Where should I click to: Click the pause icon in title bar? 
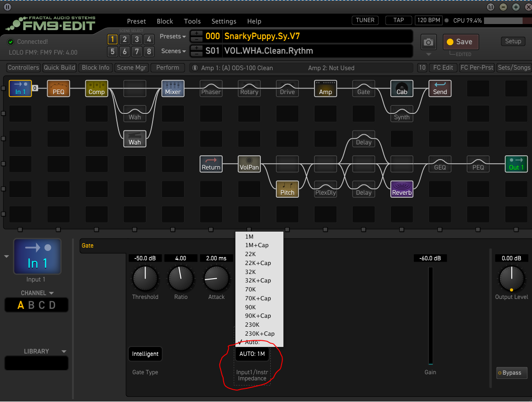(7, 7)
